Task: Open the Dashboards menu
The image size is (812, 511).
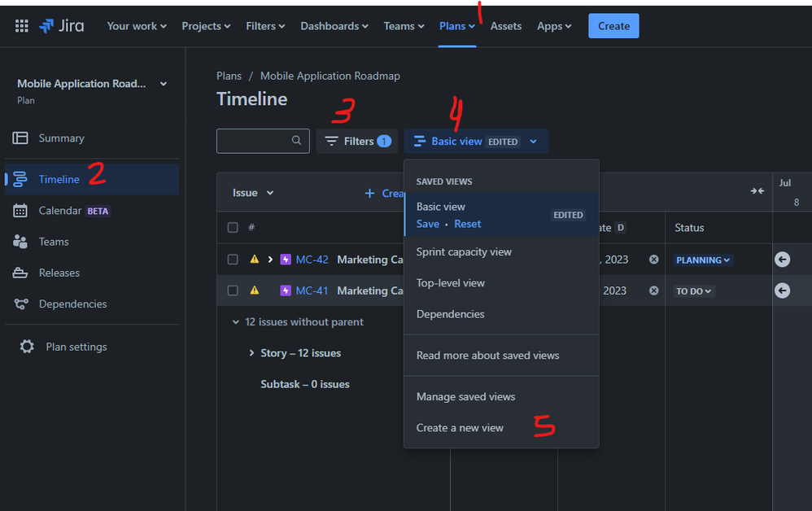Action: point(334,25)
